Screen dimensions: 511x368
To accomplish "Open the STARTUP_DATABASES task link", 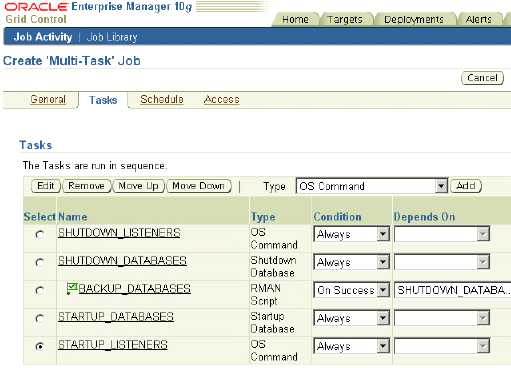I will [116, 316].
